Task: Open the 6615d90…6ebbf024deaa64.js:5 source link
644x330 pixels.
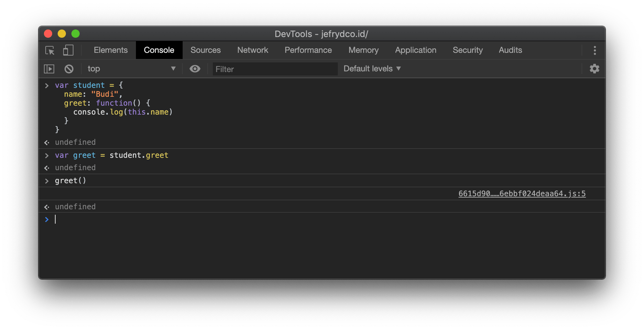Action: tap(522, 194)
